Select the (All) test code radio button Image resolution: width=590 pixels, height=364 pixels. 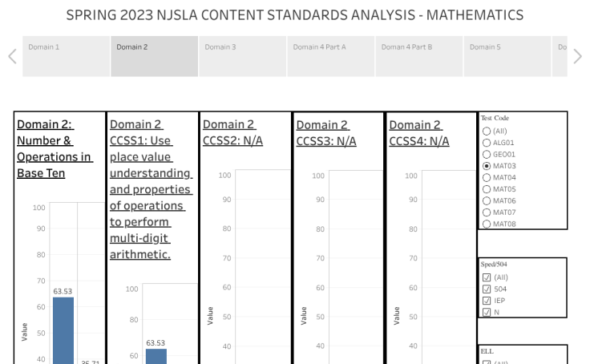pyautogui.click(x=487, y=131)
